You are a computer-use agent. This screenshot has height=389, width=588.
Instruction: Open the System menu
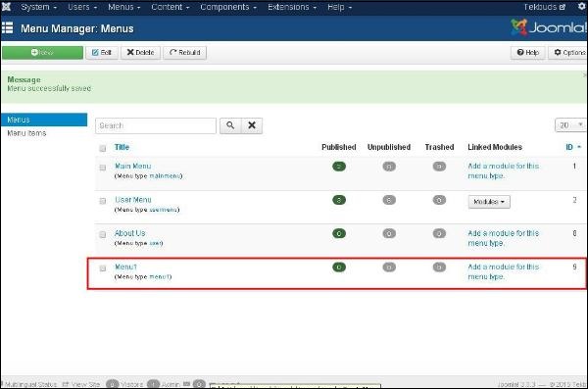click(38, 7)
